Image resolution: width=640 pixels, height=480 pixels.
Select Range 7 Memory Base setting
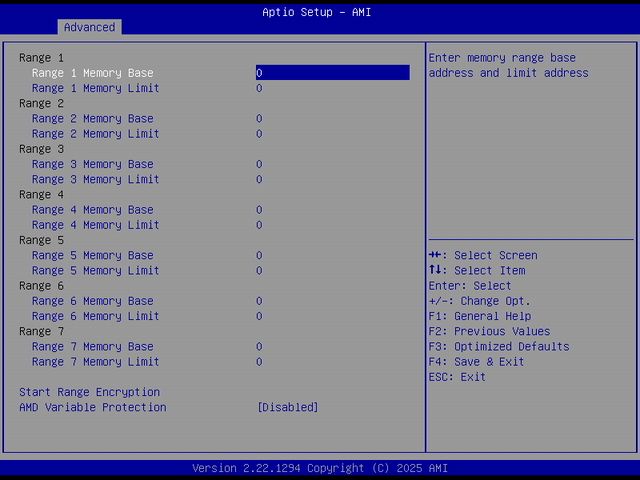(93, 347)
